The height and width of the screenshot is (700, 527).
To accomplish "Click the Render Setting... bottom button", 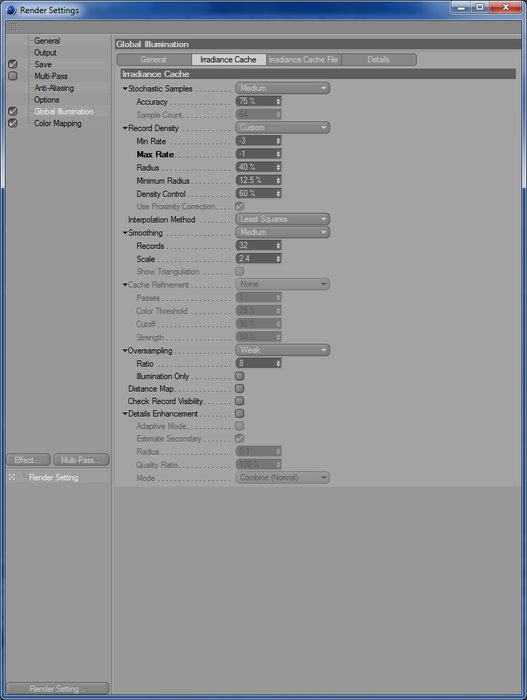I will pyautogui.click(x=58, y=688).
